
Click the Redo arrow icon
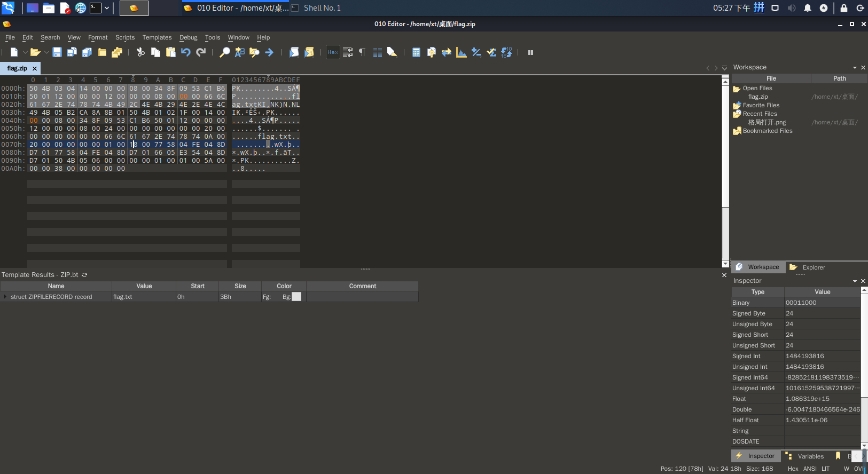coord(201,52)
